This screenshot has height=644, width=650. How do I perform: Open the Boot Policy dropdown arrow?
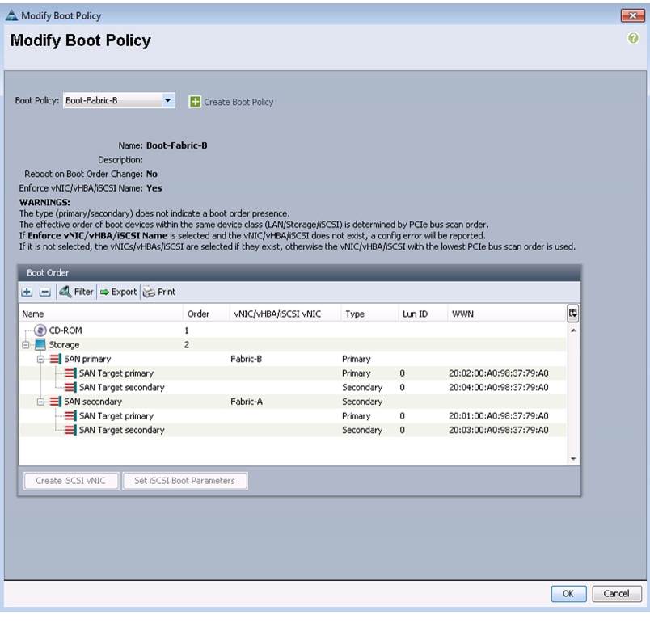(168, 100)
